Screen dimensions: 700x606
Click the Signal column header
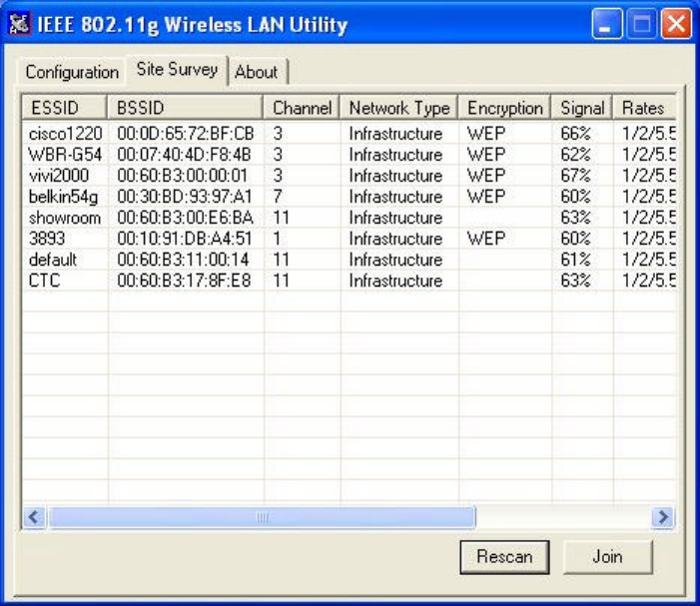click(x=582, y=108)
